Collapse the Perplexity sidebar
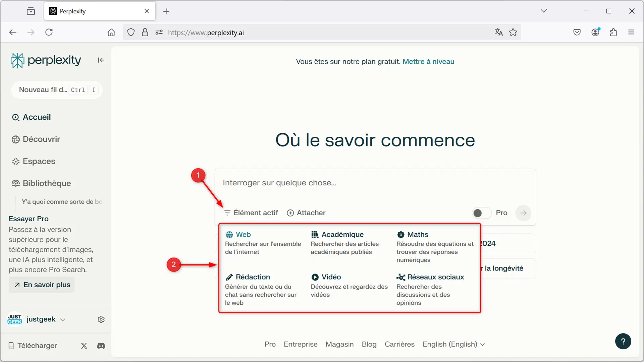Viewport: 644px width, 362px height. pos(101,60)
